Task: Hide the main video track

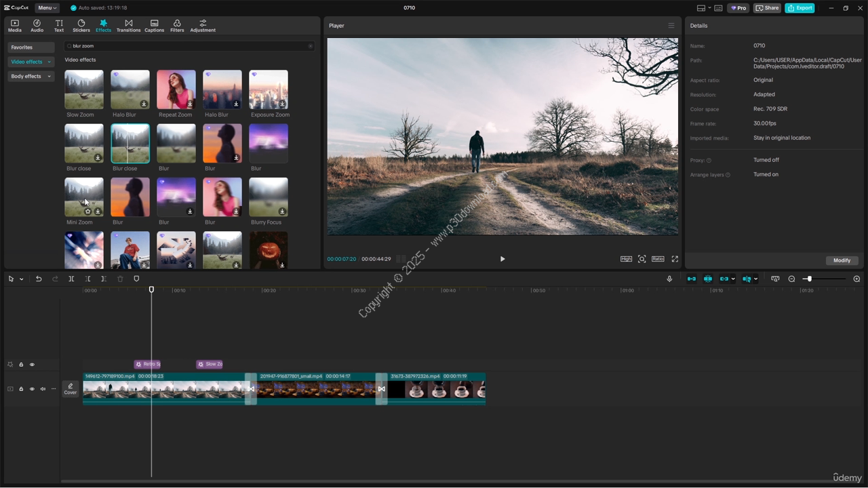Action: click(32, 389)
